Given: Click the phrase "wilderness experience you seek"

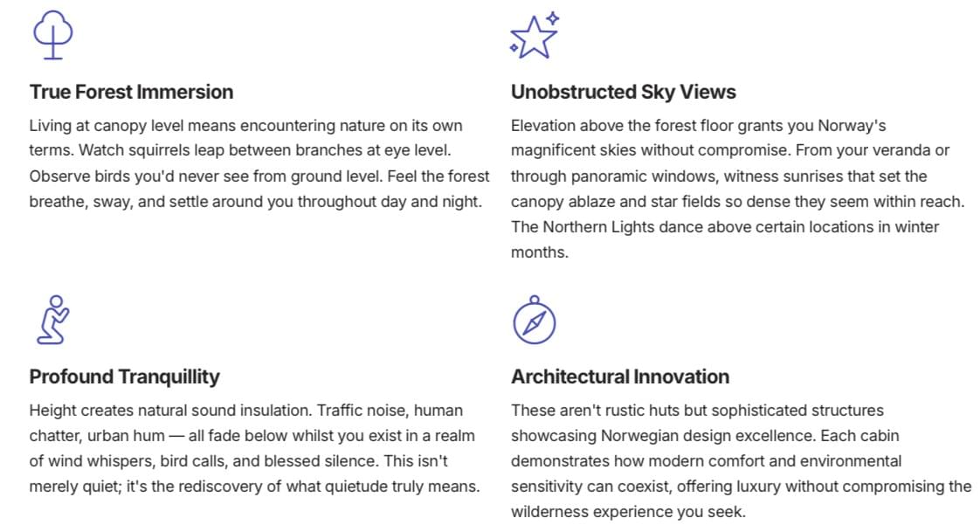Looking at the screenshot, I should (628, 511).
